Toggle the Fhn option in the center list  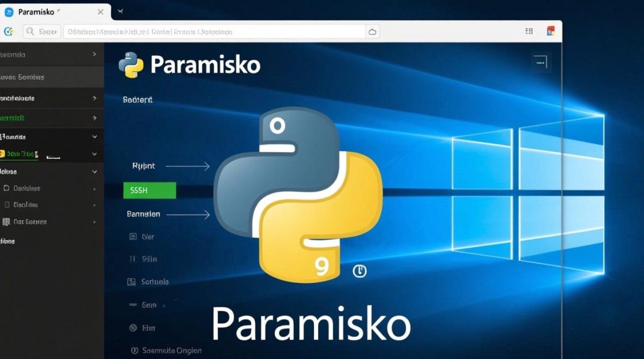pyautogui.click(x=149, y=327)
